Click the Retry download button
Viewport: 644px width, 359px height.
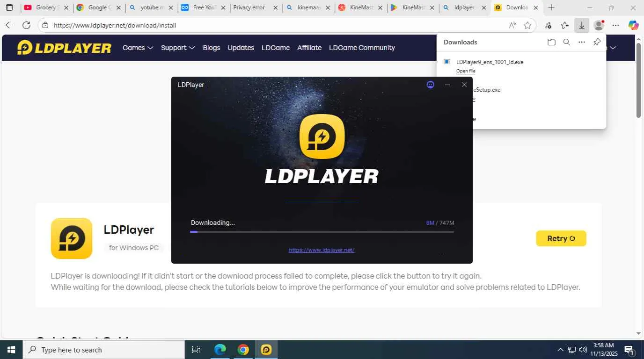(x=561, y=238)
